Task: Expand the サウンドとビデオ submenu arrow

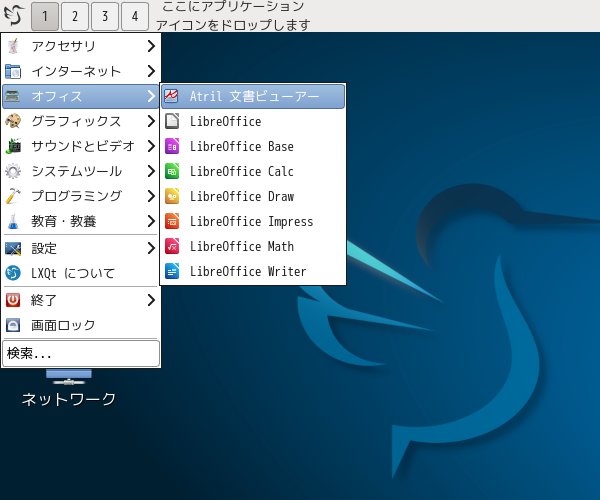Action: [151, 146]
